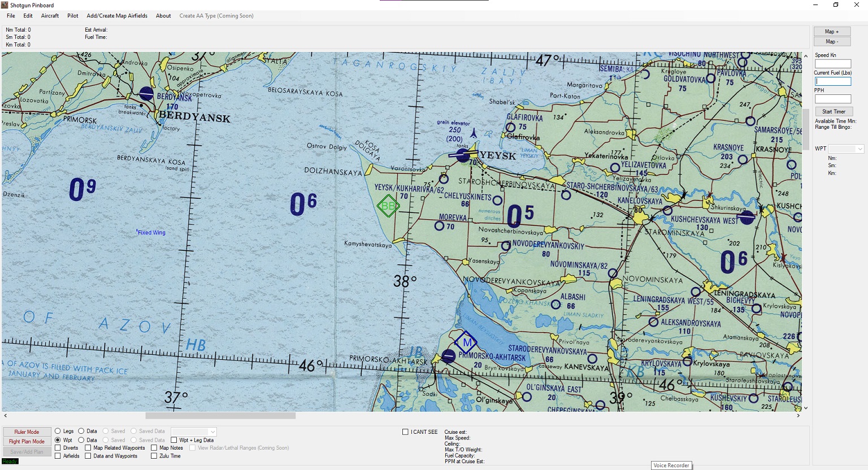Screen dimensions: 868x470
Task: Select the Berdyansk airfield symbol
Action: (x=146, y=94)
